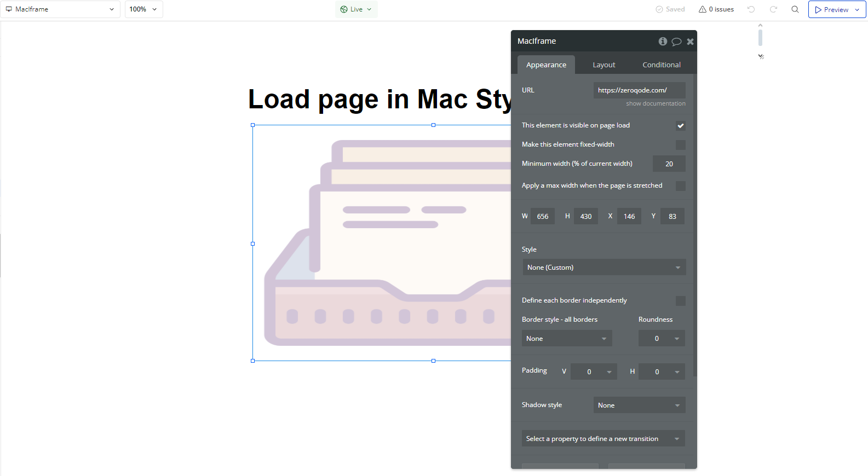The width and height of the screenshot is (868, 476).
Task: Check 'Define each border independently'
Action: [680, 301]
